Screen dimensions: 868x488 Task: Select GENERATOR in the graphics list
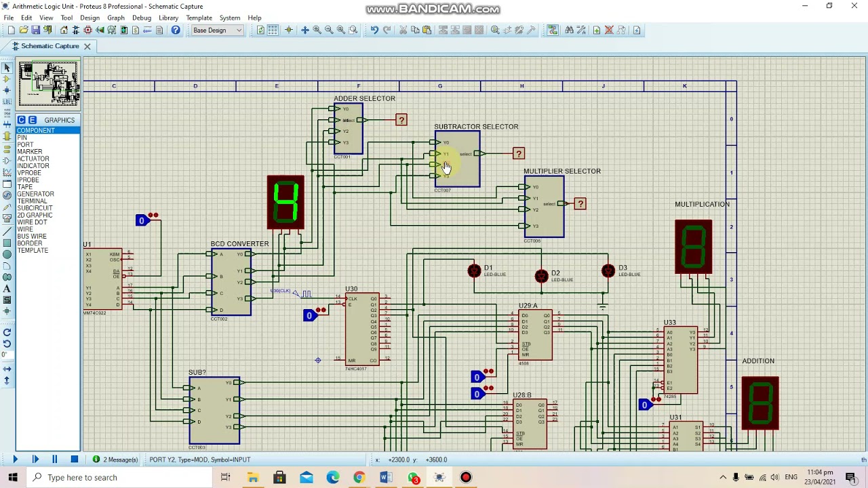(x=47, y=194)
